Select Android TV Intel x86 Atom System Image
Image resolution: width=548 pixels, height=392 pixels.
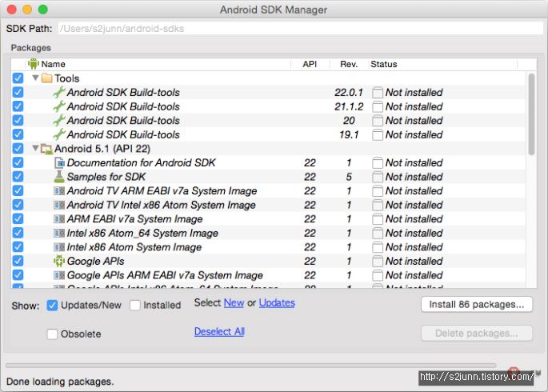269,205
